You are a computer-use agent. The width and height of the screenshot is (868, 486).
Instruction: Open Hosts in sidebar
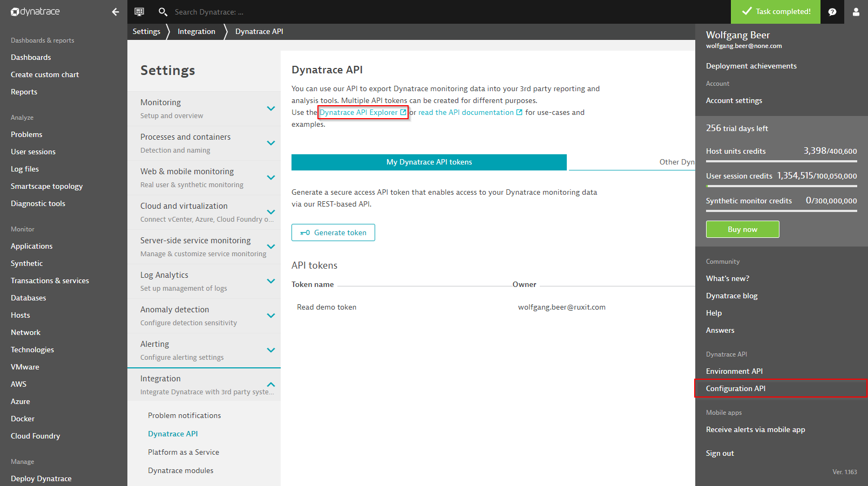click(21, 315)
